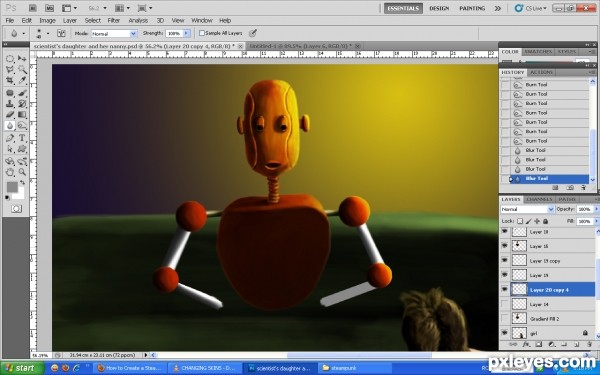Screen dimensions: 600x375
Task: Open the Tool Preset picker arrow
Action: click(23, 33)
